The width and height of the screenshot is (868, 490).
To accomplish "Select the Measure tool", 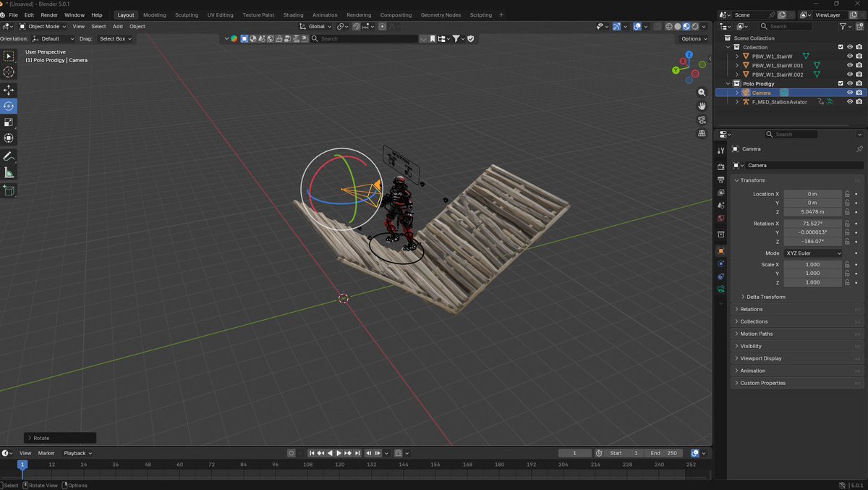I will (9, 172).
